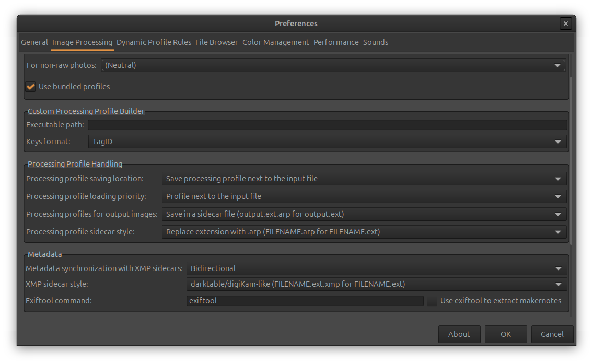Switch to the Sounds tab
The width and height of the screenshot is (593, 364).
tap(375, 42)
